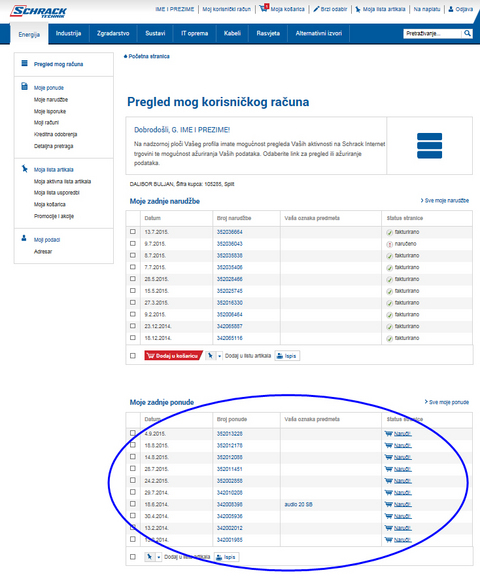Viewport: 480px width, 581px height.
Task: Click the naručeno status icon for order 352036043
Action: 390,244
